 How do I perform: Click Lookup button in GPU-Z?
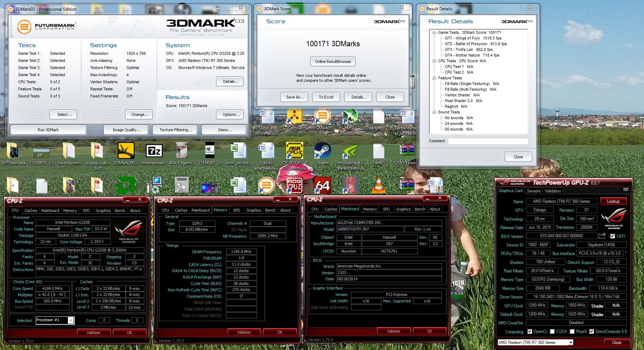coord(613,201)
